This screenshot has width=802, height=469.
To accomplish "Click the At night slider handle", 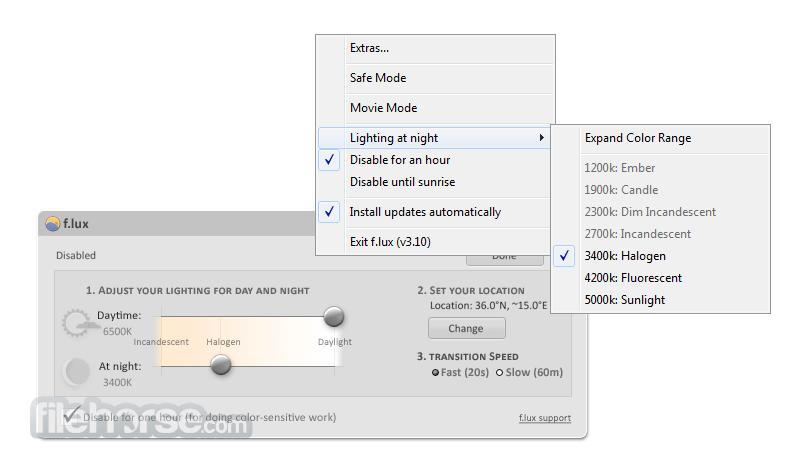I will [221, 365].
